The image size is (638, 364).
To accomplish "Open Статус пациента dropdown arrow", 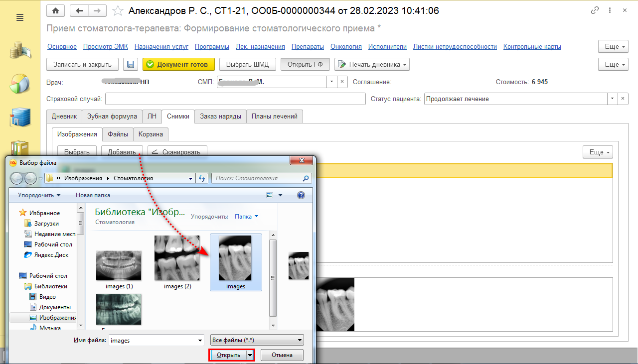I will click(x=613, y=99).
